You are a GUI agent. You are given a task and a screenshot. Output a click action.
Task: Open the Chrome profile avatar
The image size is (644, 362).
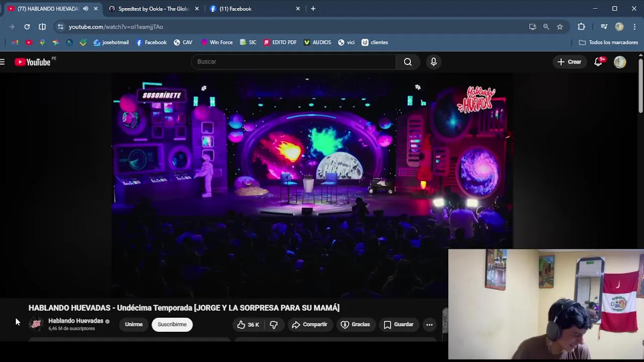coord(619,27)
